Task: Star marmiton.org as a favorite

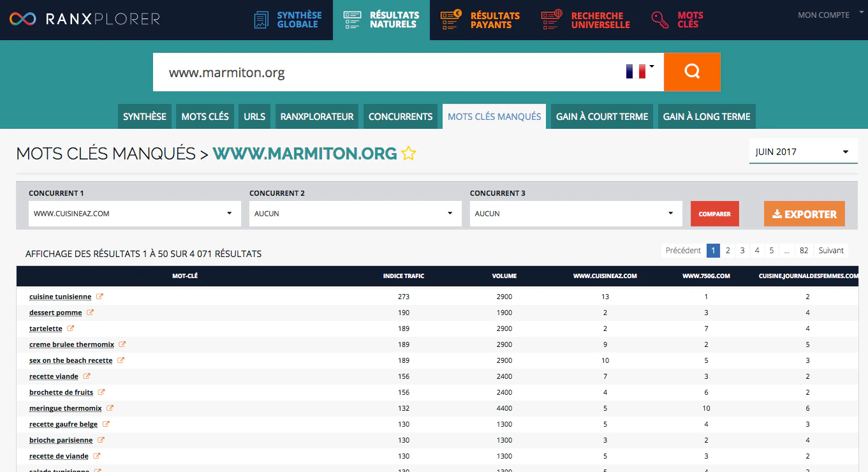Action: tap(409, 153)
